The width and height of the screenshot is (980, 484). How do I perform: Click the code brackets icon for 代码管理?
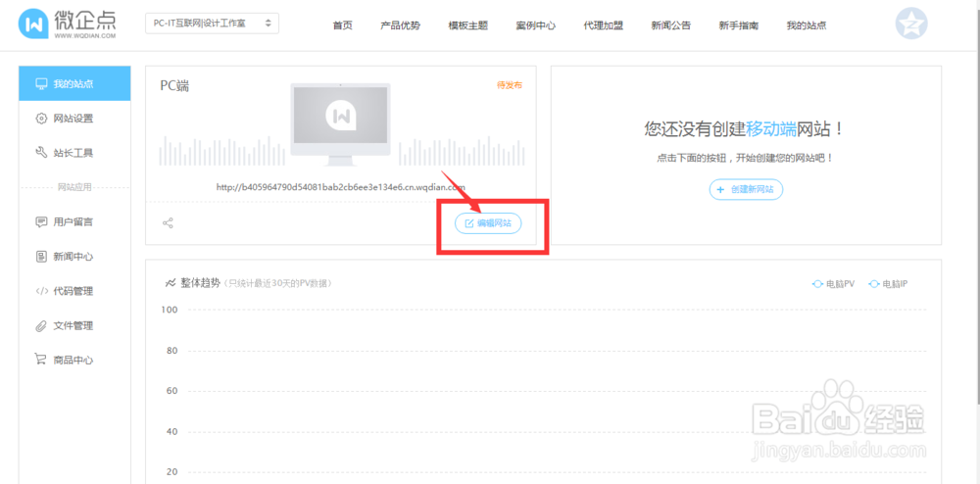pyautogui.click(x=41, y=292)
